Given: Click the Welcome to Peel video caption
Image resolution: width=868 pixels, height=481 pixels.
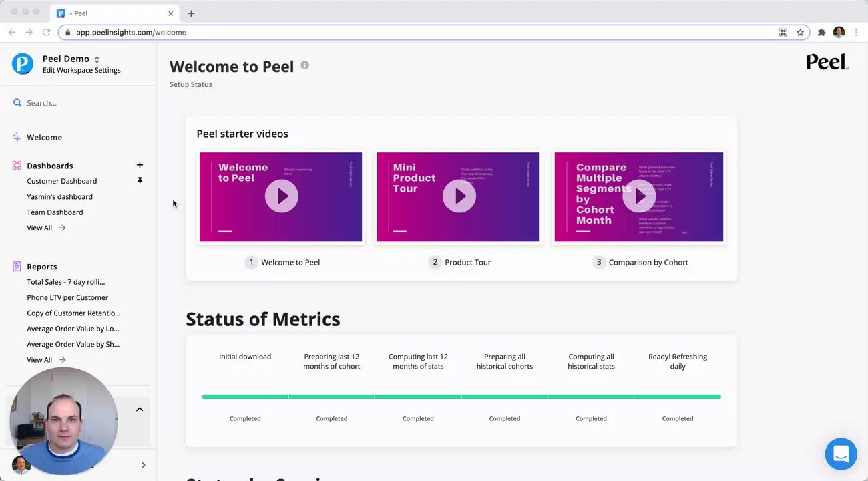Looking at the screenshot, I should 290,262.
